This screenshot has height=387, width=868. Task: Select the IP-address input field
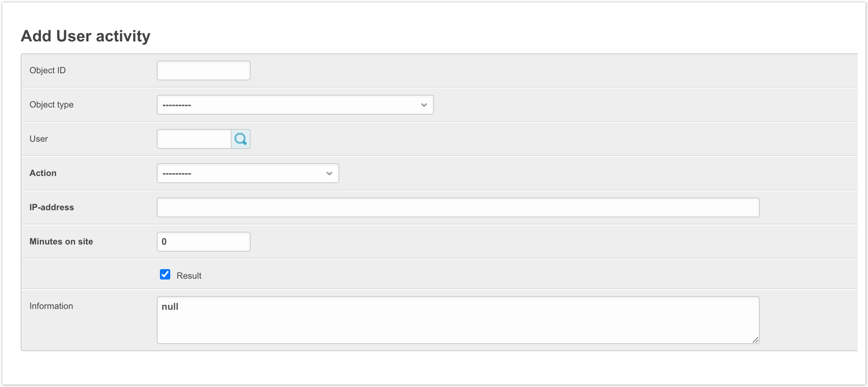tap(457, 207)
